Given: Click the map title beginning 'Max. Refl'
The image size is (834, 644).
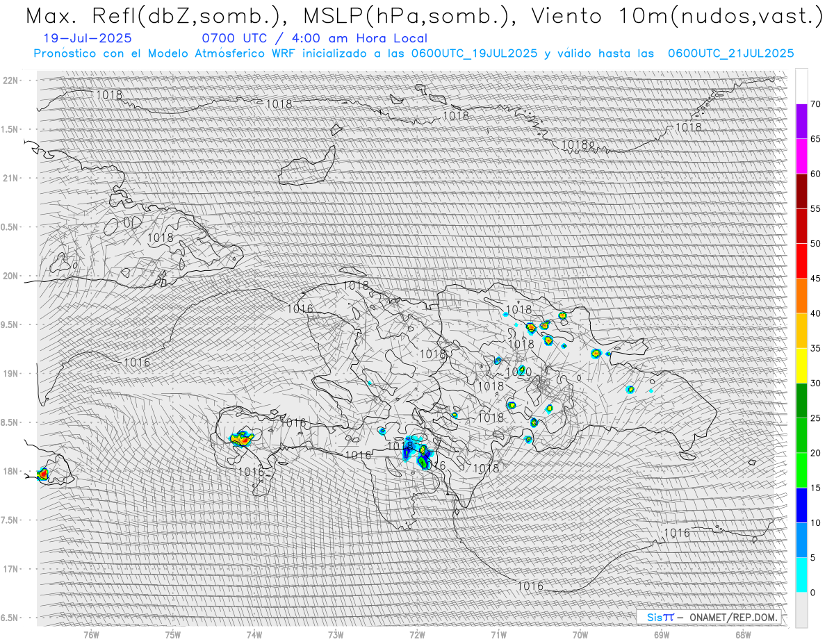Looking at the screenshot, I should pos(423,16).
